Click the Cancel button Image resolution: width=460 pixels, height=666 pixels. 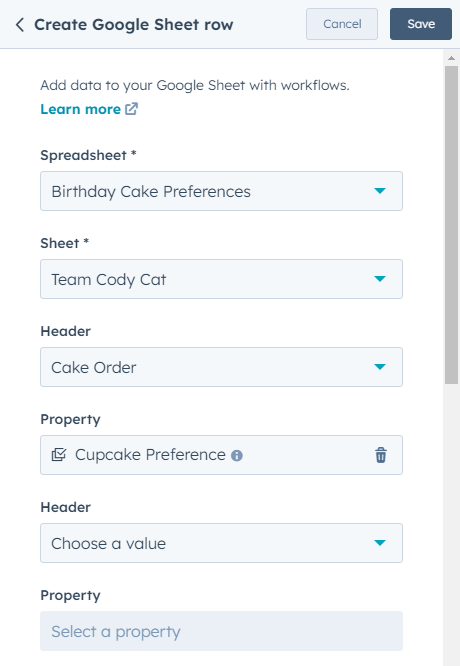pyautogui.click(x=342, y=24)
